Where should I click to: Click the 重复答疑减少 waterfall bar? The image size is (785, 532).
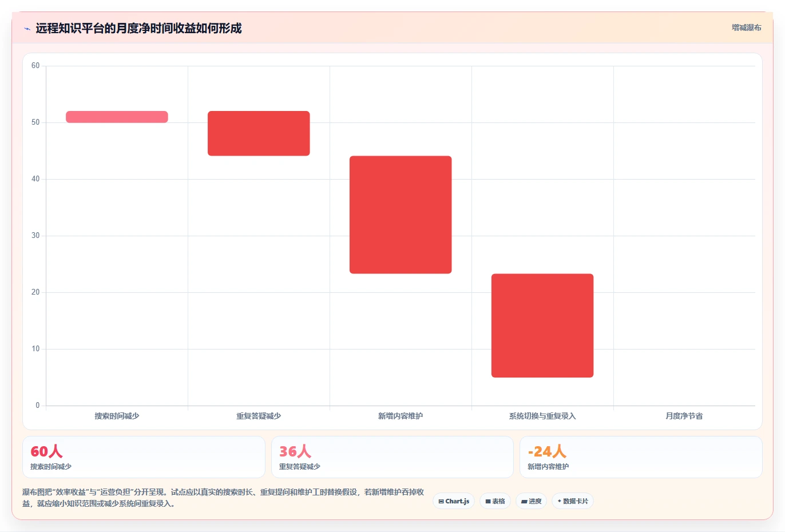(x=259, y=133)
